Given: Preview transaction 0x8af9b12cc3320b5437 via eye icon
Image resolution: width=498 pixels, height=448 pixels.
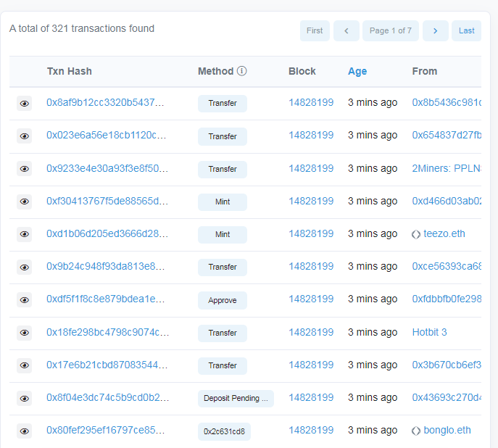Looking at the screenshot, I should click(24, 104).
